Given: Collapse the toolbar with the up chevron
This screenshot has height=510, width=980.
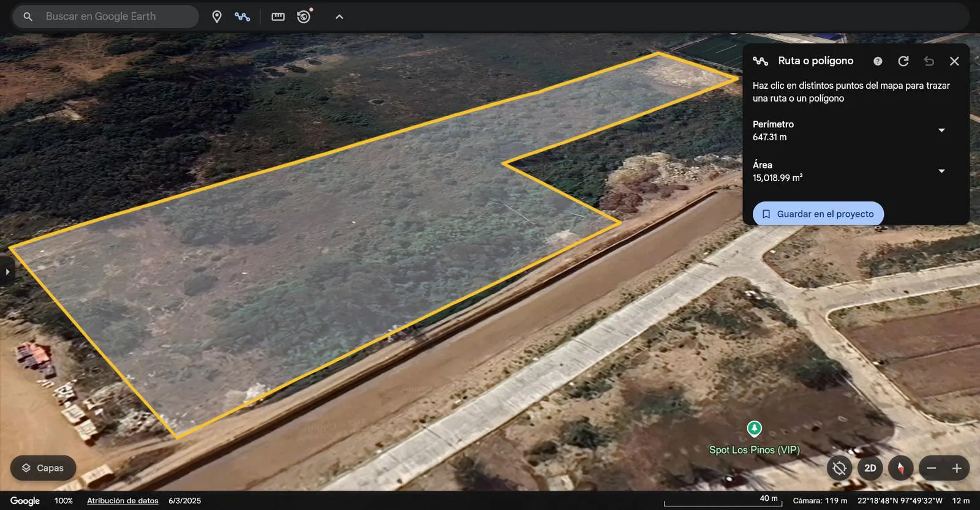Looking at the screenshot, I should tap(339, 17).
